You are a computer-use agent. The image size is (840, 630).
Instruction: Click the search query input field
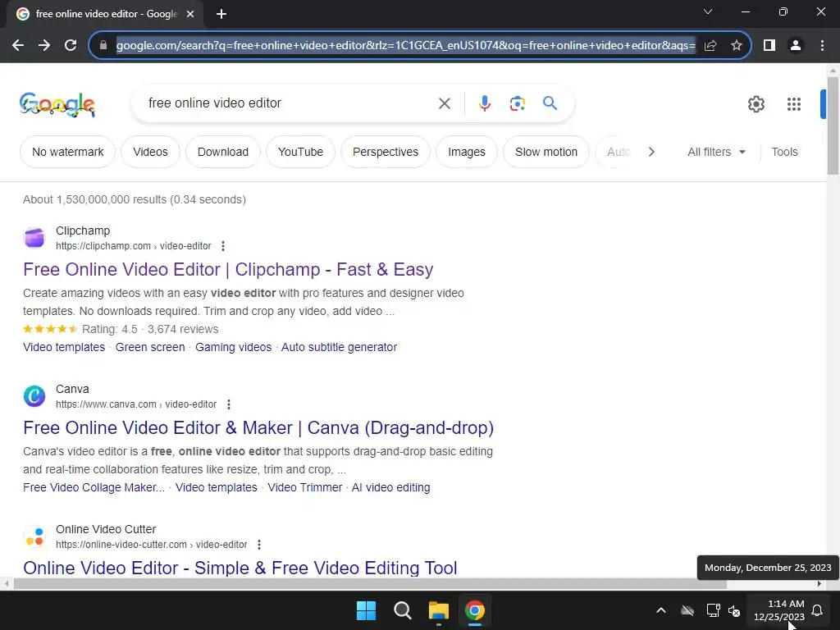coord(290,103)
